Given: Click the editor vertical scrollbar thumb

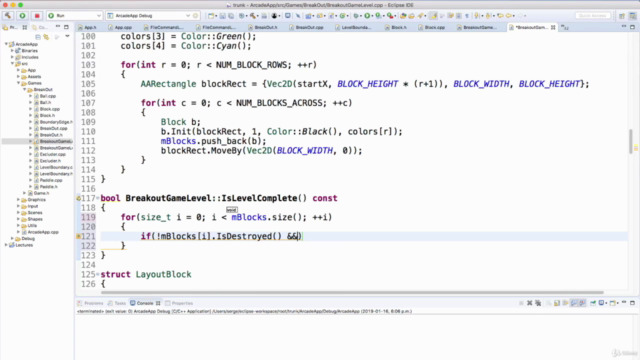Looking at the screenshot, I should 631,141.
